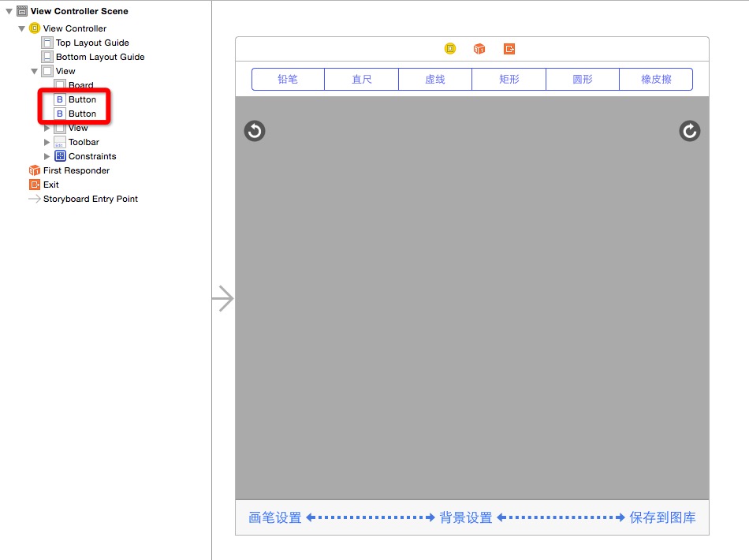This screenshot has width=749, height=560.
Task: Select the second Button item in outline
Action: point(82,114)
